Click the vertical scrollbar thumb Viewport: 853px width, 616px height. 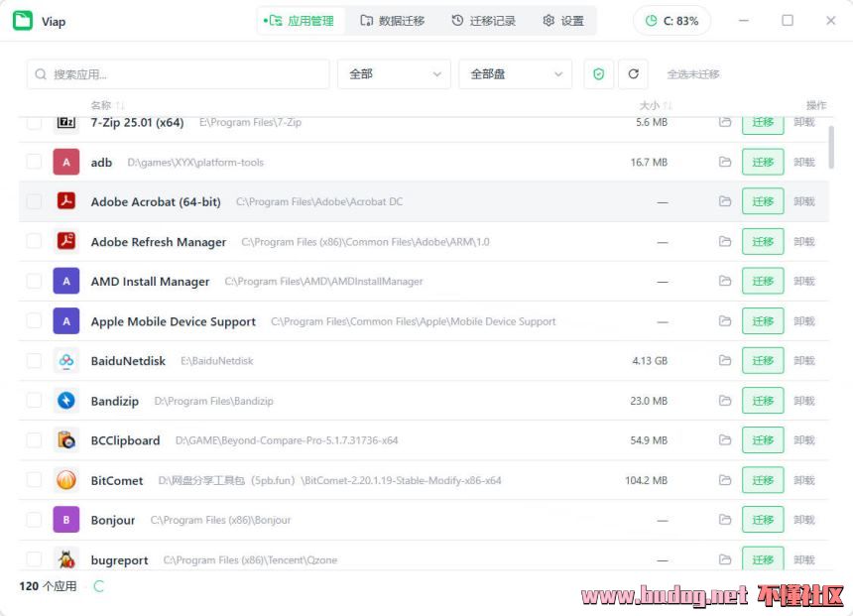coord(831,147)
